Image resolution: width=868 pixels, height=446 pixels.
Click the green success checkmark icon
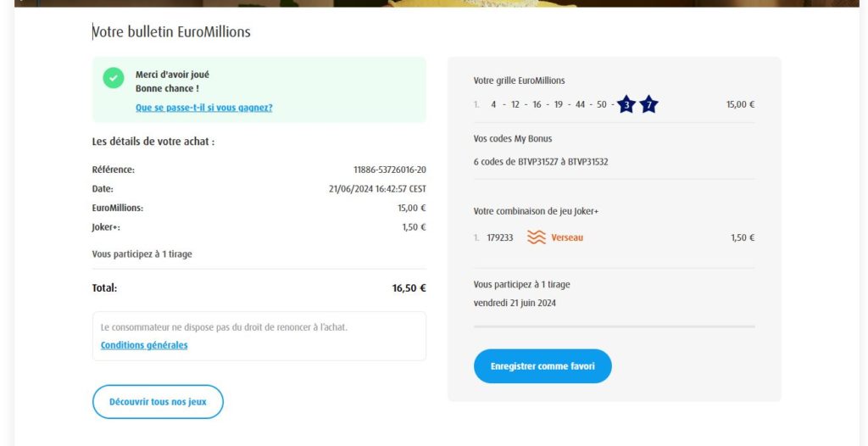114,78
